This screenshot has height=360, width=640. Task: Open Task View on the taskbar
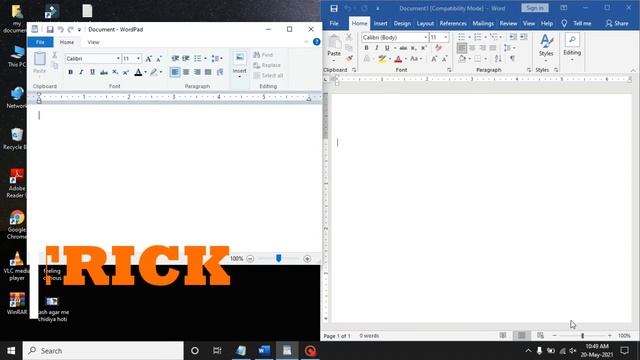(x=217, y=351)
